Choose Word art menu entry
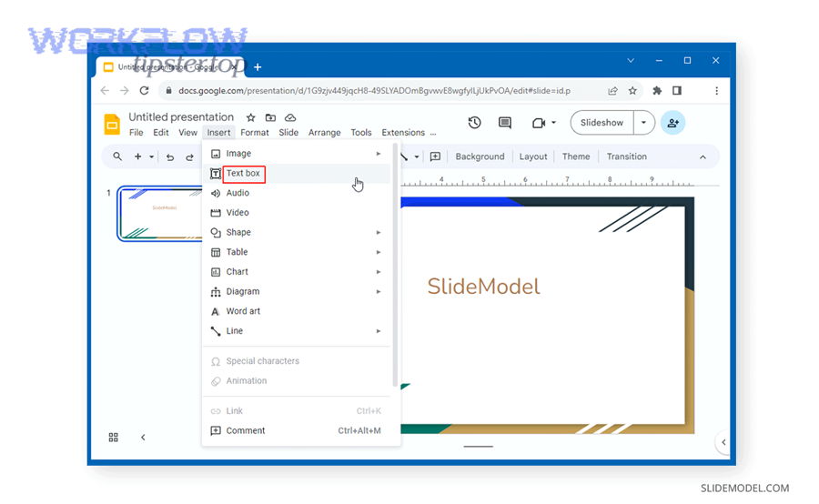The width and height of the screenshot is (819, 504). click(x=296, y=311)
